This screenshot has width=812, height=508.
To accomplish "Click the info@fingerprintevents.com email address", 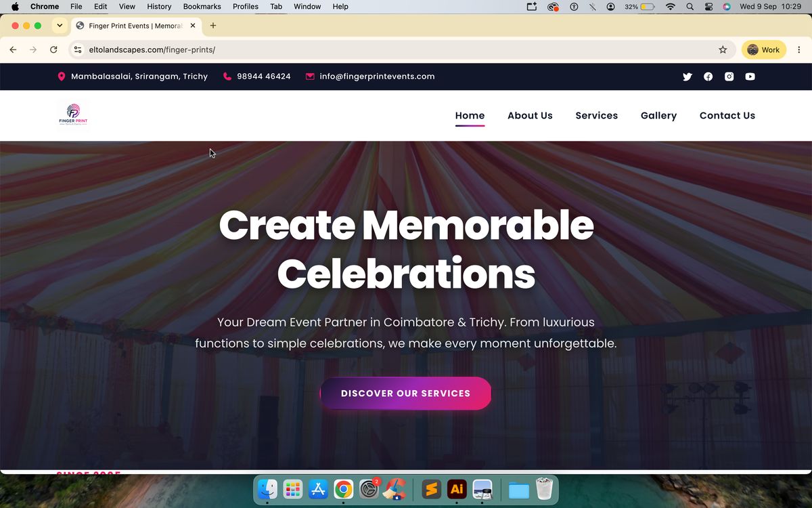I will pyautogui.click(x=377, y=77).
